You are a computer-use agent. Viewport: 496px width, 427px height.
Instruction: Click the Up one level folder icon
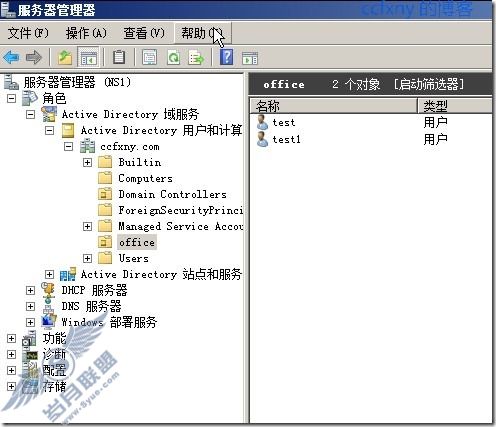pos(65,57)
